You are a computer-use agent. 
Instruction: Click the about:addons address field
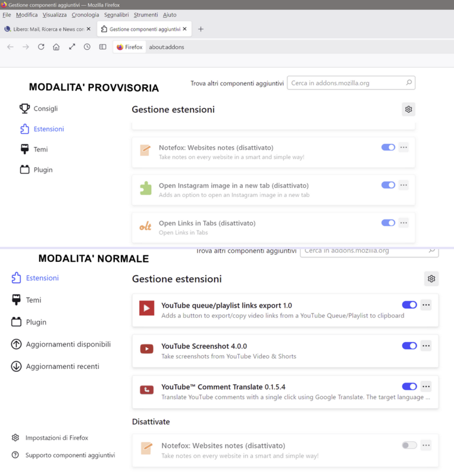(x=167, y=47)
